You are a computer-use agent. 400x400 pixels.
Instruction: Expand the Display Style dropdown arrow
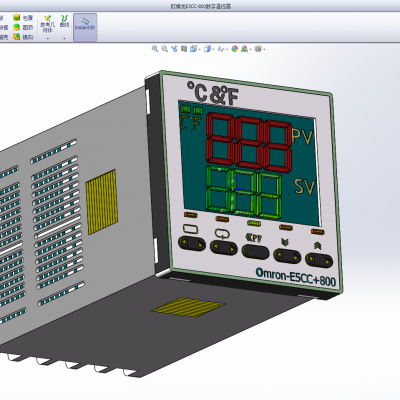coord(213,50)
